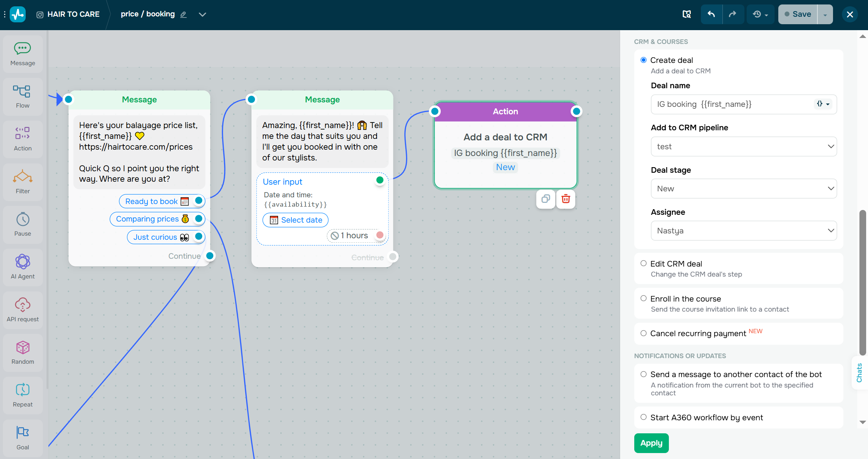Delete the Action block with trash icon
The width and height of the screenshot is (868, 459).
coord(566,199)
